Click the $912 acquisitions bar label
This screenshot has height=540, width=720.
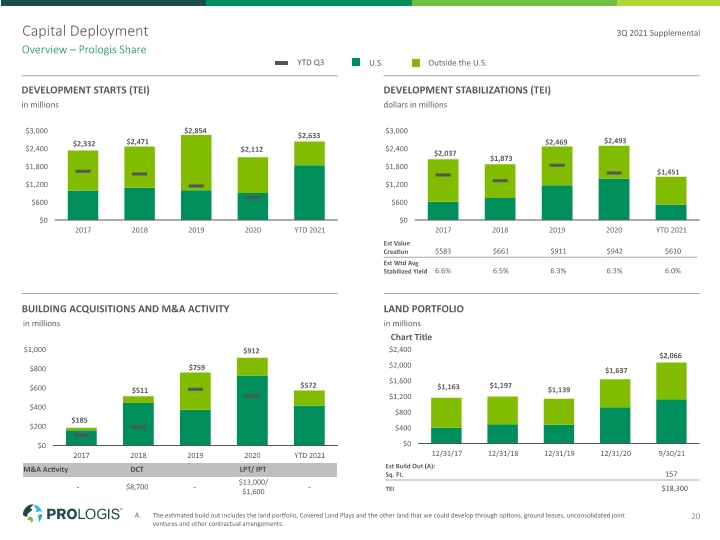tap(251, 351)
